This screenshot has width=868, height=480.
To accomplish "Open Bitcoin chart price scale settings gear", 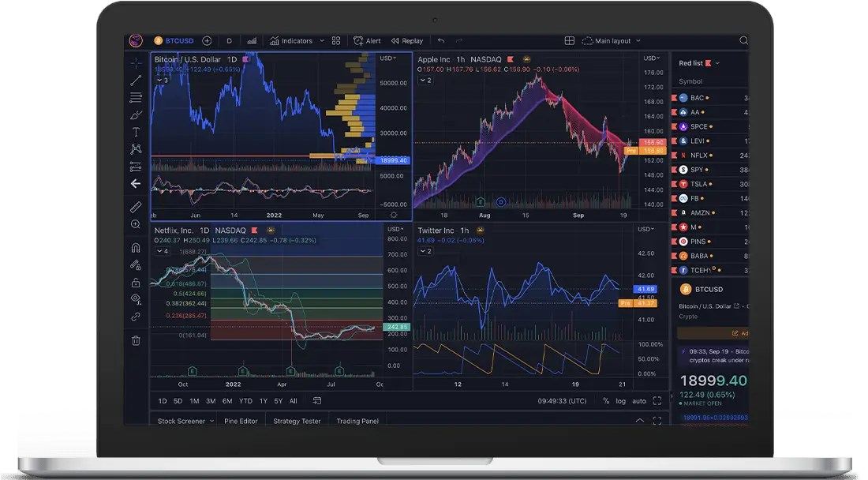I will [x=394, y=215].
